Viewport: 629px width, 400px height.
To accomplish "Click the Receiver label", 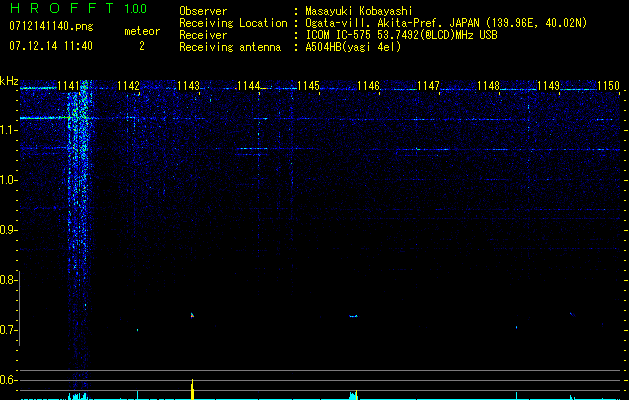I will pos(203,35).
